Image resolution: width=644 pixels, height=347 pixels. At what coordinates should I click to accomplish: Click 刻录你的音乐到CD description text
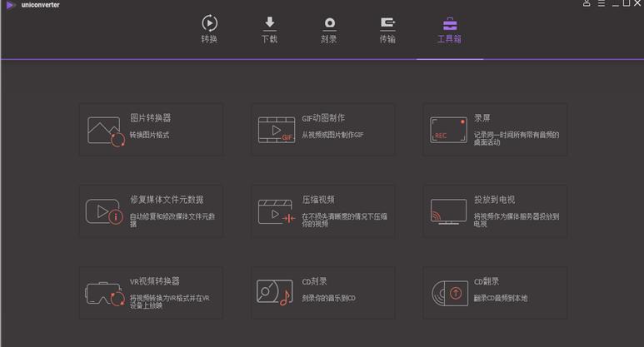[x=328, y=298]
